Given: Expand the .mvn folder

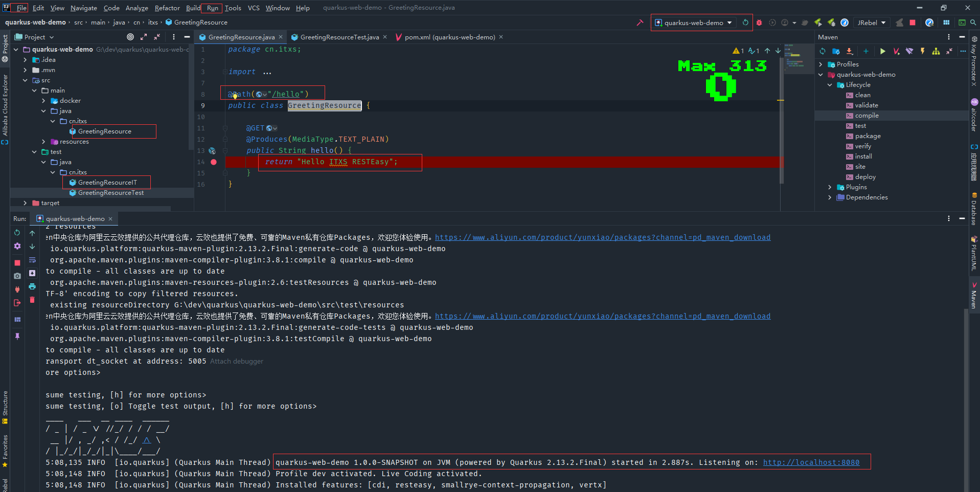Looking at the screenshot, I should tap(25, 70).
